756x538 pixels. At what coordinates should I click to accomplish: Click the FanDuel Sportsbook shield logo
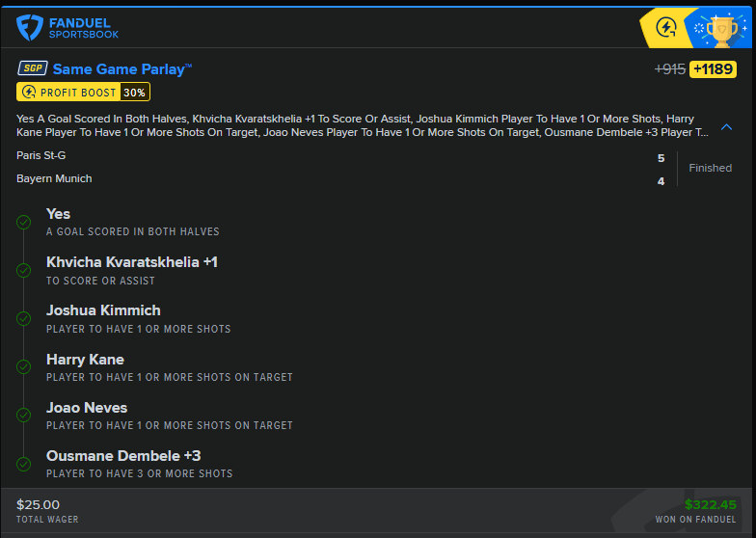[29, 27]
